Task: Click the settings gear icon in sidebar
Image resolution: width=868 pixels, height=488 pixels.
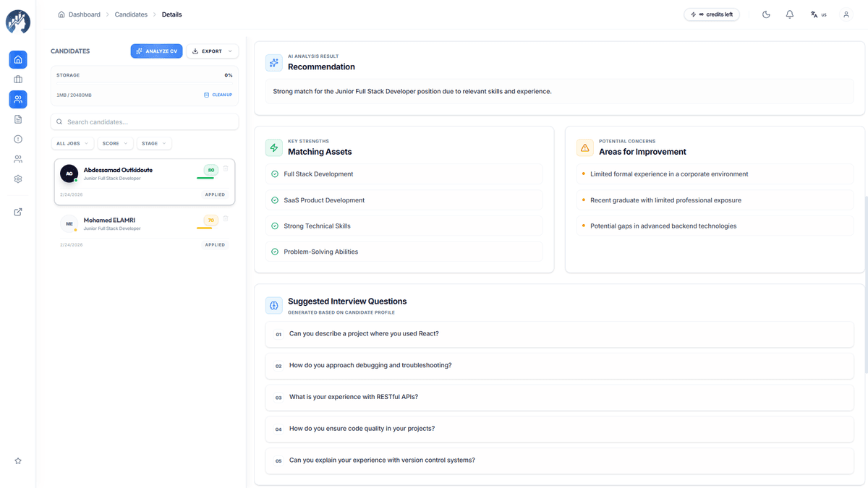Action: pyautogui.click(x=17, y=178)
